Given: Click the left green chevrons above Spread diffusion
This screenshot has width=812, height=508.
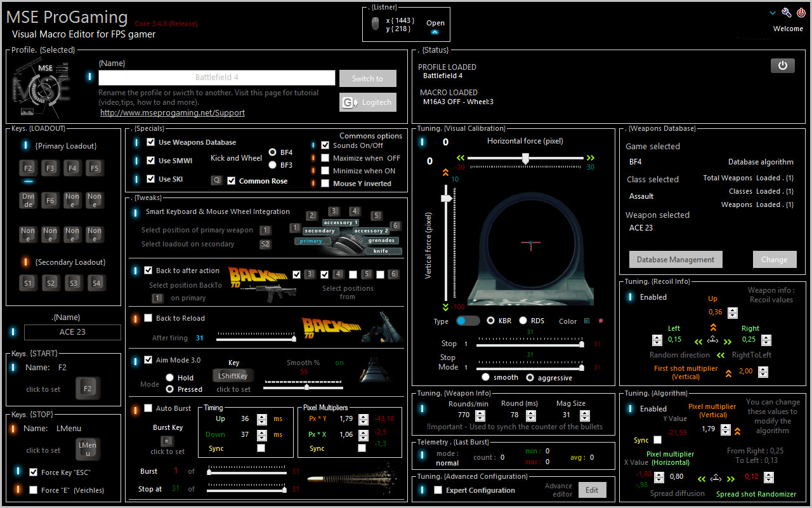Looking at the screenshot, I should pos(703,479).
